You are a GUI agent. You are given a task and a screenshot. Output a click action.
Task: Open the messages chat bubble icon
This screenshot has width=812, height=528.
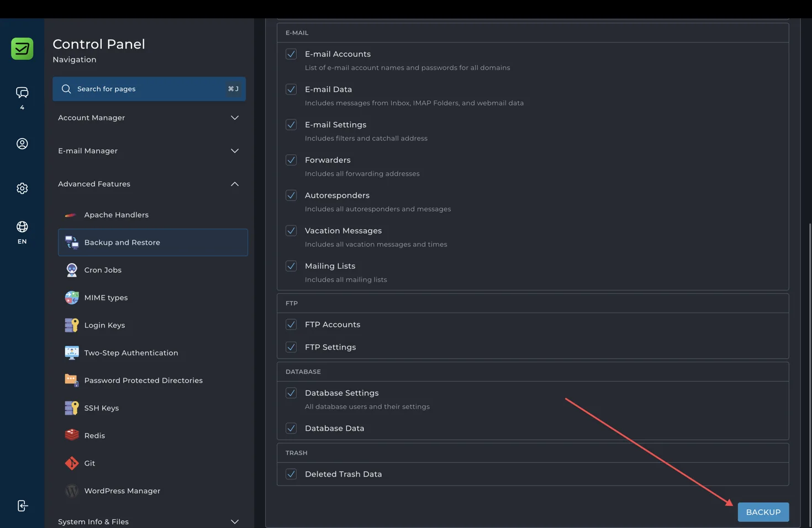pos(22,92)
